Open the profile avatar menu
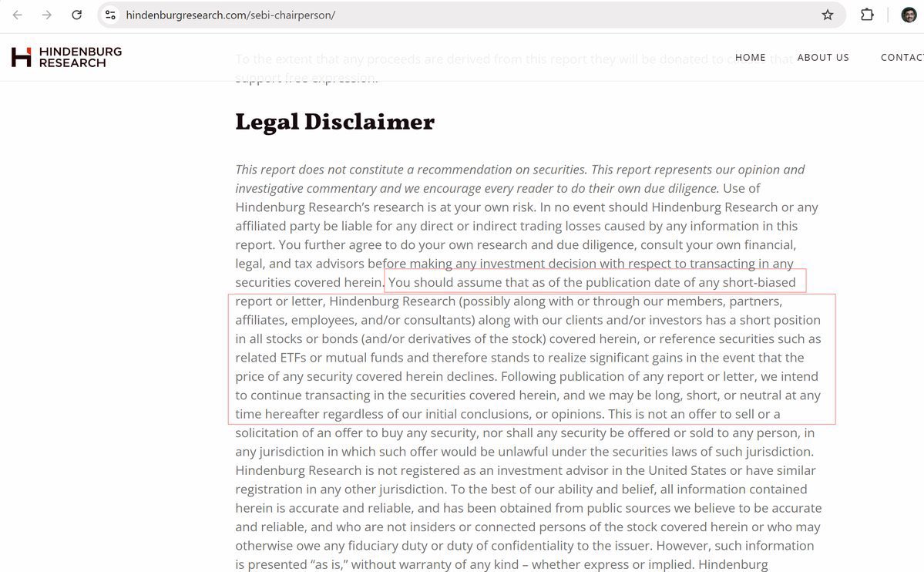 909,15
